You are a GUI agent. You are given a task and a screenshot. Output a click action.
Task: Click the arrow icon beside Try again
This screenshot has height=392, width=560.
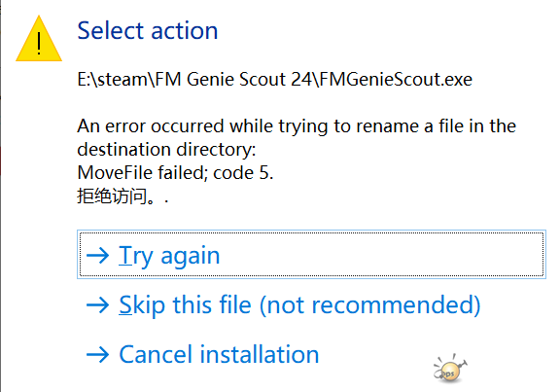tap(97, 255)
